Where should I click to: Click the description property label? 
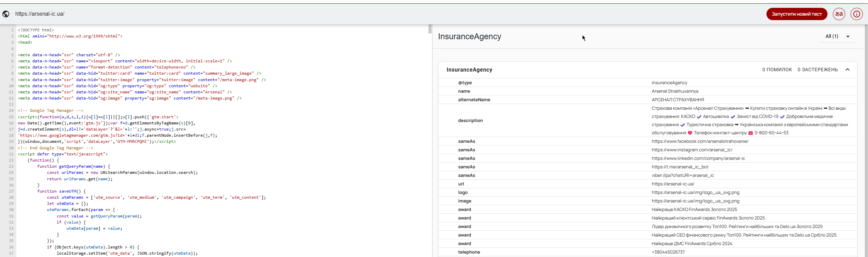coord(470,121)
